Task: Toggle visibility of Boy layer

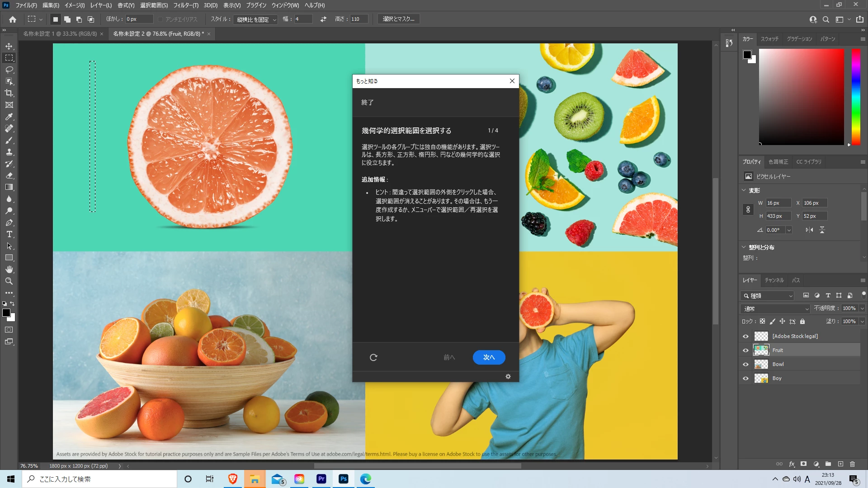Action: [745, 378]
